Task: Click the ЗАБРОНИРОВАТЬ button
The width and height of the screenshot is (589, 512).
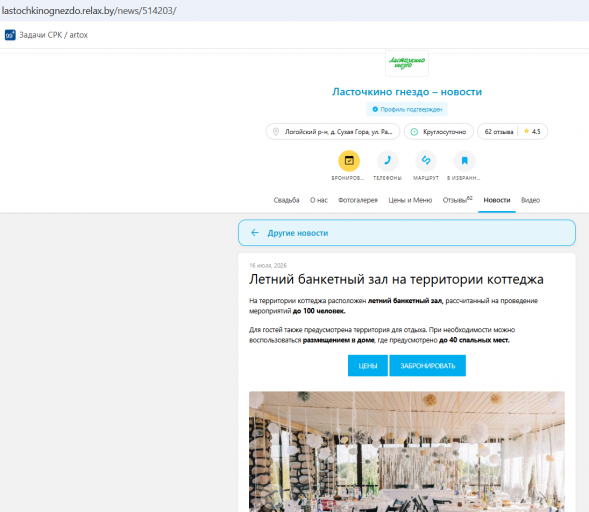Action: [x=427, y=365]
